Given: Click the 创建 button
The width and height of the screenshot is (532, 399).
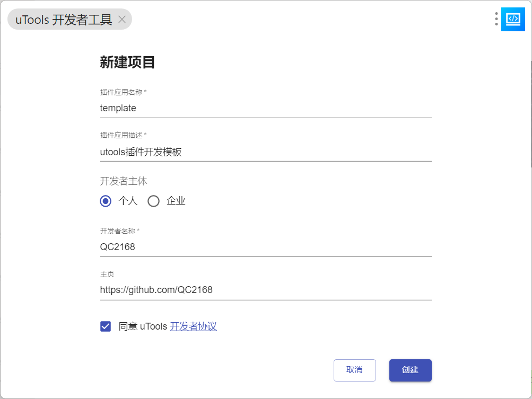Looking at the screenshot, I should (x=410, y=370).
